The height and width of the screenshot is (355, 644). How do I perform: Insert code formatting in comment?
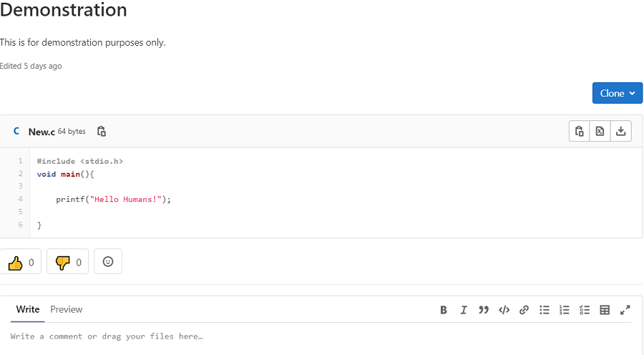[x=504, y=310]
